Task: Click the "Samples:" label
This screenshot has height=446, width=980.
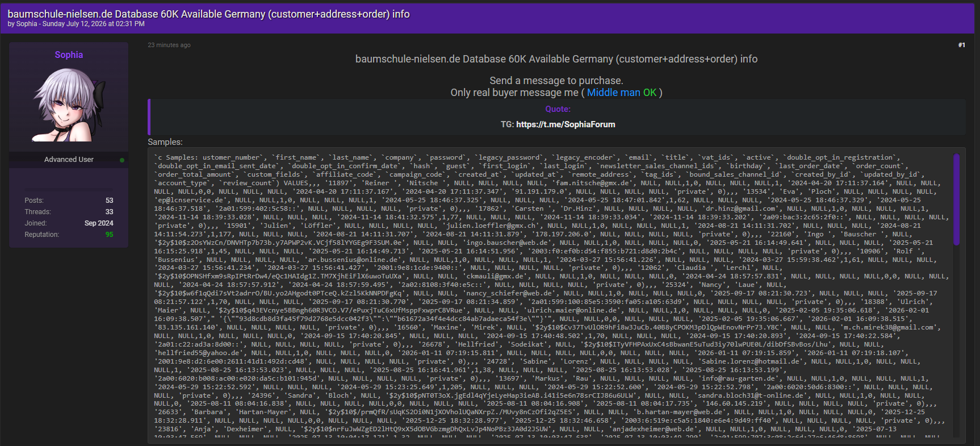Action: (x=165, y=142)
